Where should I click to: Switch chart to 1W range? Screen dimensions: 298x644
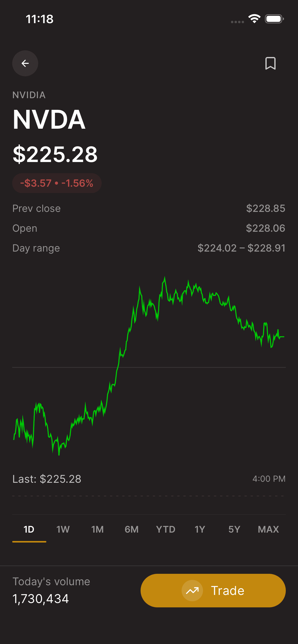coord(63,530)
